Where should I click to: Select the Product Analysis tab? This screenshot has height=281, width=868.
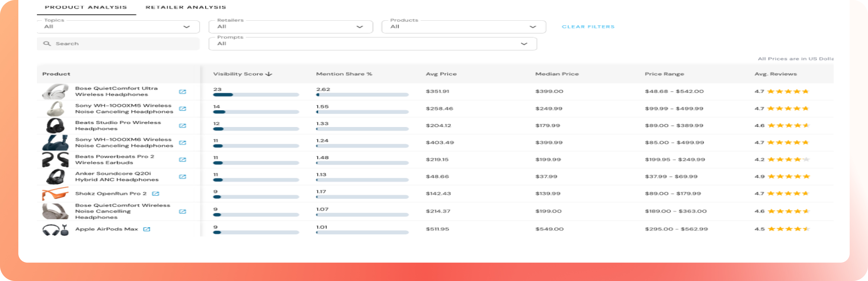86,7
